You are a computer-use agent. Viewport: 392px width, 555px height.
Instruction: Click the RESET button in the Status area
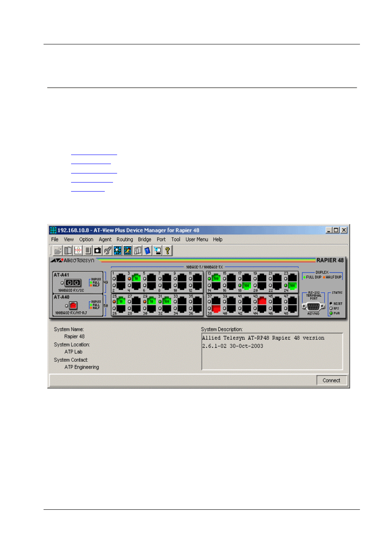[331, 303]
